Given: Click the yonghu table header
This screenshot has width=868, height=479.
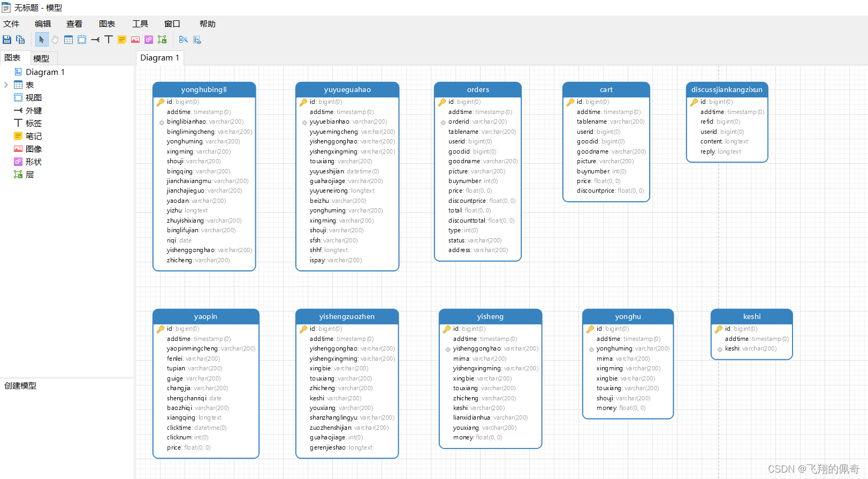Looking at the screenshot, I should (628, 316).
